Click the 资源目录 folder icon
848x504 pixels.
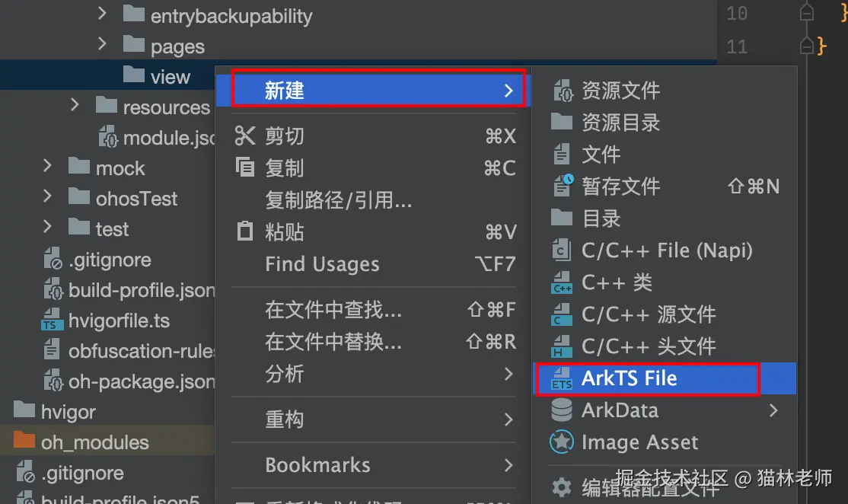click(561, 122)
